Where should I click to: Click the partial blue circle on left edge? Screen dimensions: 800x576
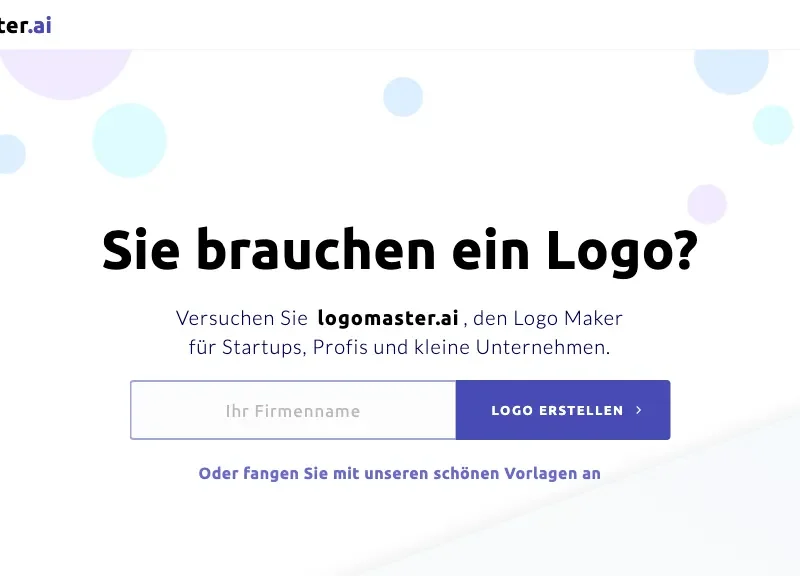click(11, 154)
